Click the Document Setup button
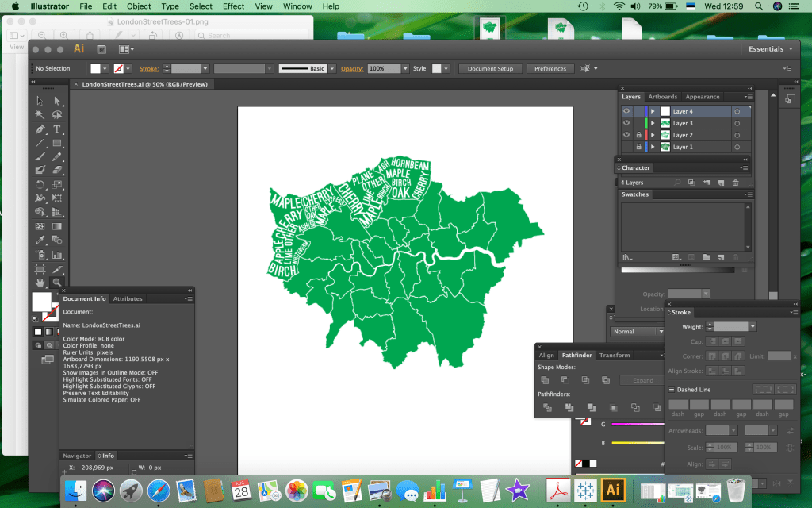This screenshot has width=812, height=508. tap(490, 69)
